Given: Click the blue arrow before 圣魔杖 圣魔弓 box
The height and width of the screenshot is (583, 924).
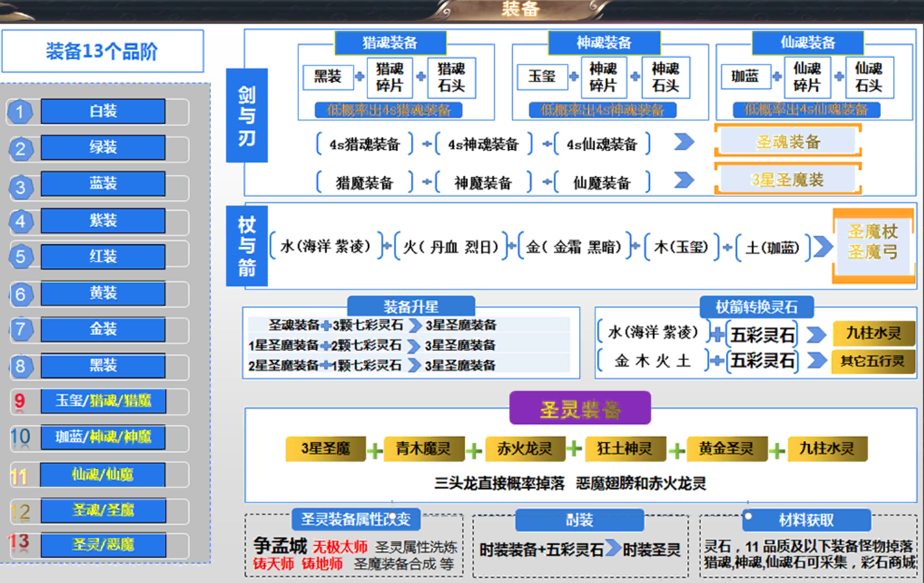Looking at the screenshot, I should tap(822, 247).
